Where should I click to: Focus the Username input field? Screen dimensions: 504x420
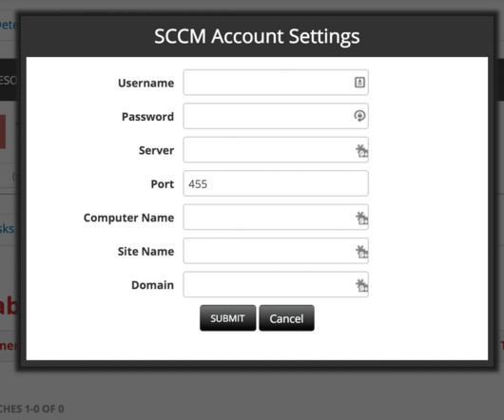[x=276, y=83]
